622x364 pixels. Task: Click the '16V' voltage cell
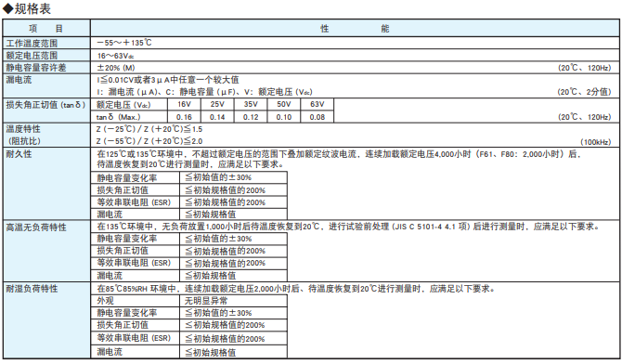click(x=184, y=104)
